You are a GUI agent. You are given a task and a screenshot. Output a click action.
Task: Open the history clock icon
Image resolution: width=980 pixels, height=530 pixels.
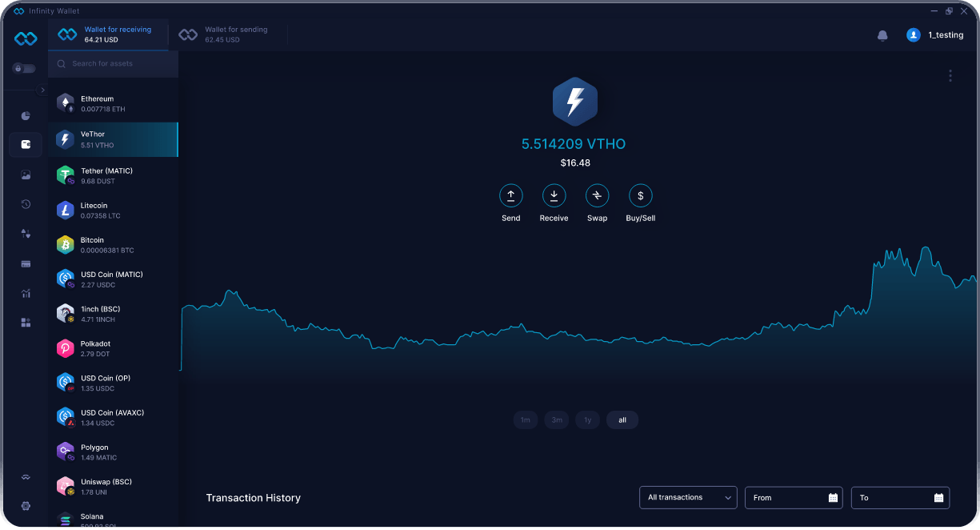26,204
